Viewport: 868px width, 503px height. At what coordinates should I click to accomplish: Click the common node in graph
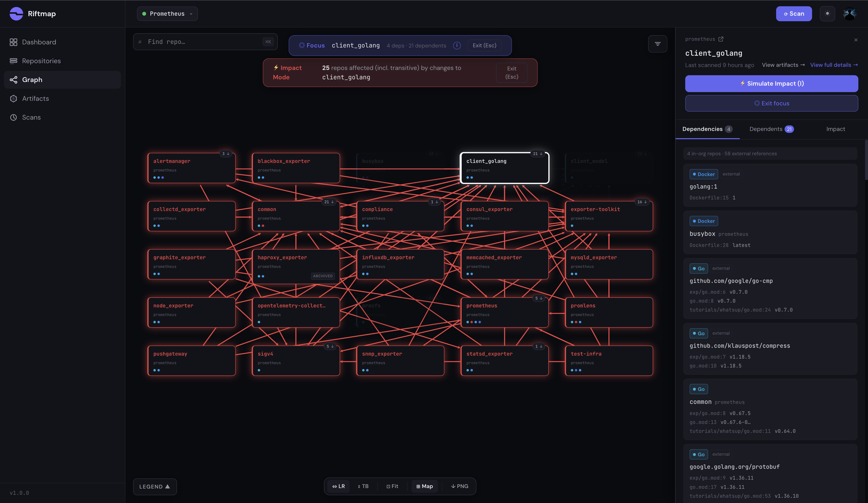(296, 216)
